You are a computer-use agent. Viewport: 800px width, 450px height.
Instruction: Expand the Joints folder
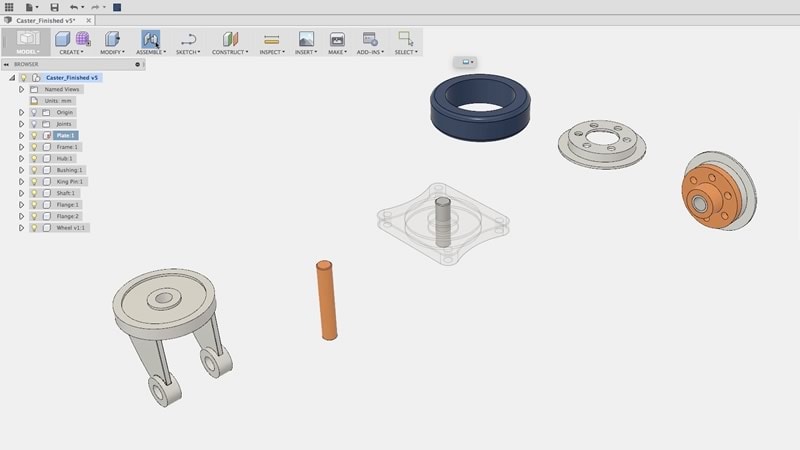point(21,124)
